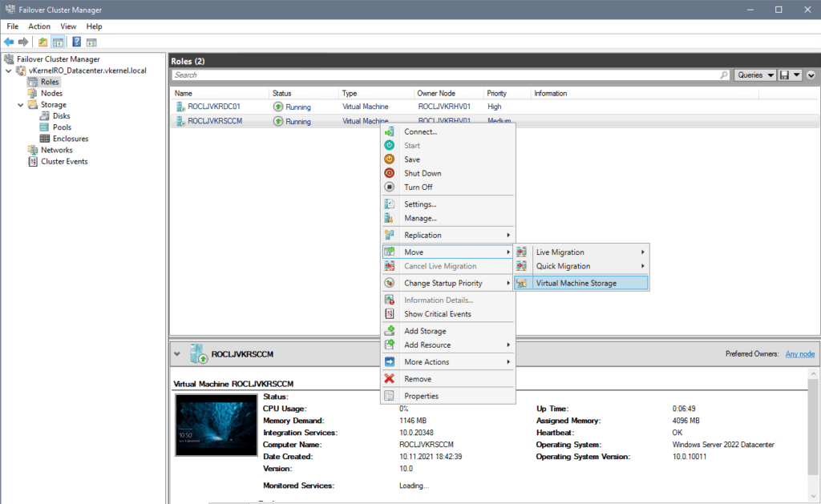The height and width of the screenshot is (504, 821).
Task: Click the red X Remove icon
Action: (389, 379)
